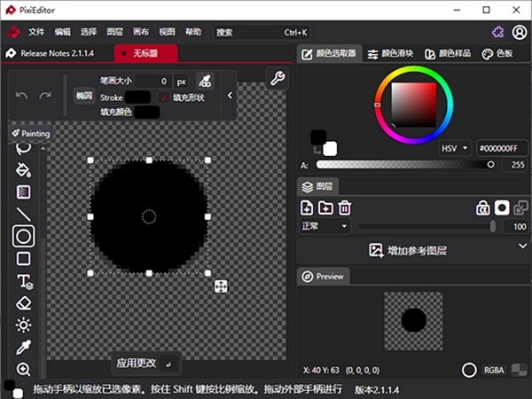This screenshot has width=532, height=399.
Task: Click the Redo arrow
Action: pyautogui.click(x=45, y=96)
